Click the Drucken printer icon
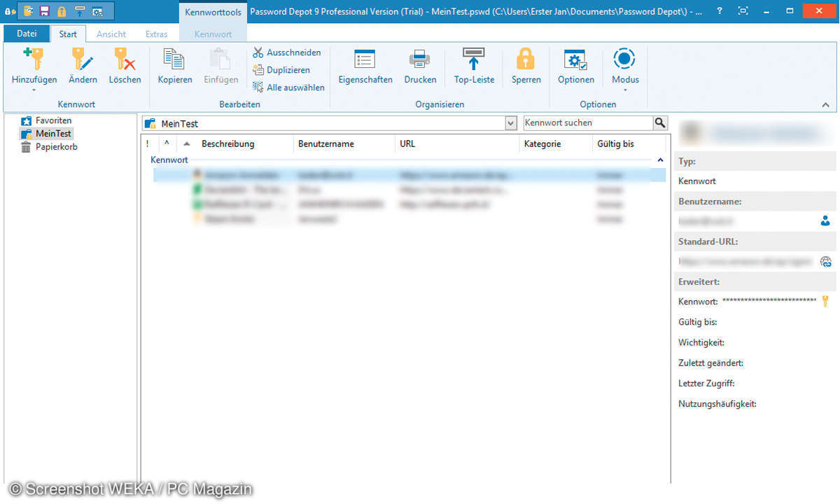The height and width of the screenshot is (504, 840). (x=420, y=66)
